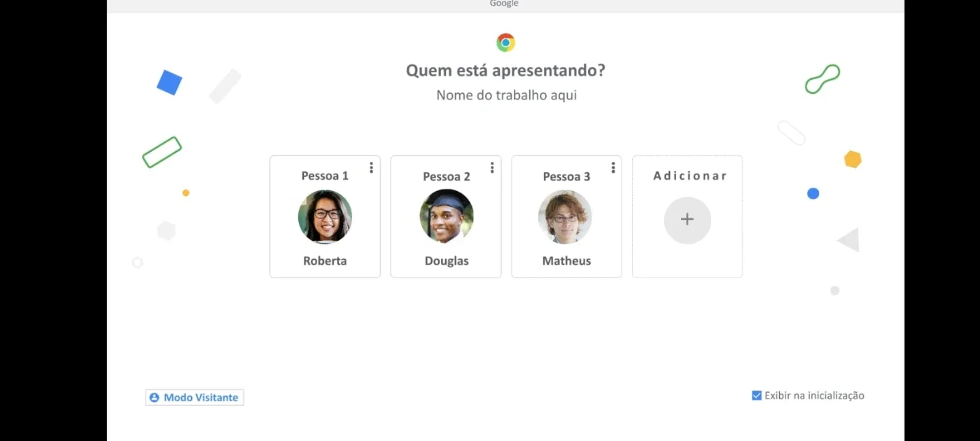Open the three-dot menu on Pessoa 2 card
The image size is (980, 441).
(x=492, y=167)
